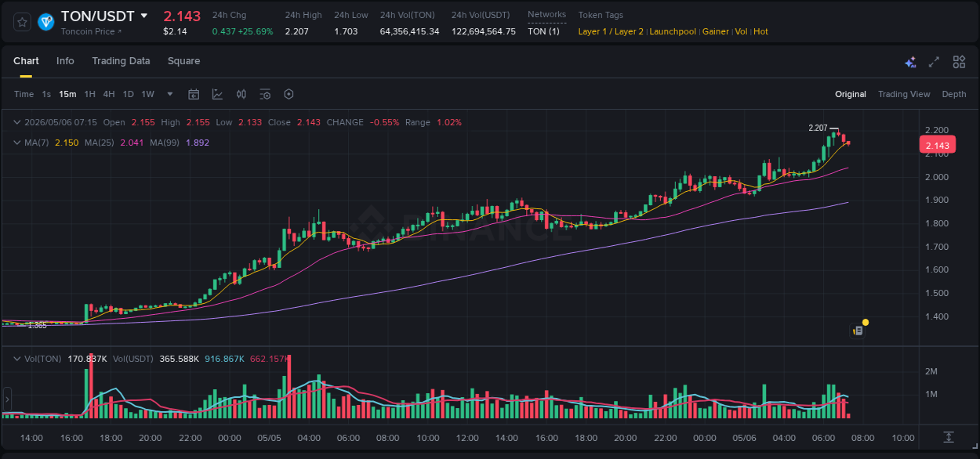Open the Square tab
Viewport: 980px width, 459px height.
click(183, 61)
